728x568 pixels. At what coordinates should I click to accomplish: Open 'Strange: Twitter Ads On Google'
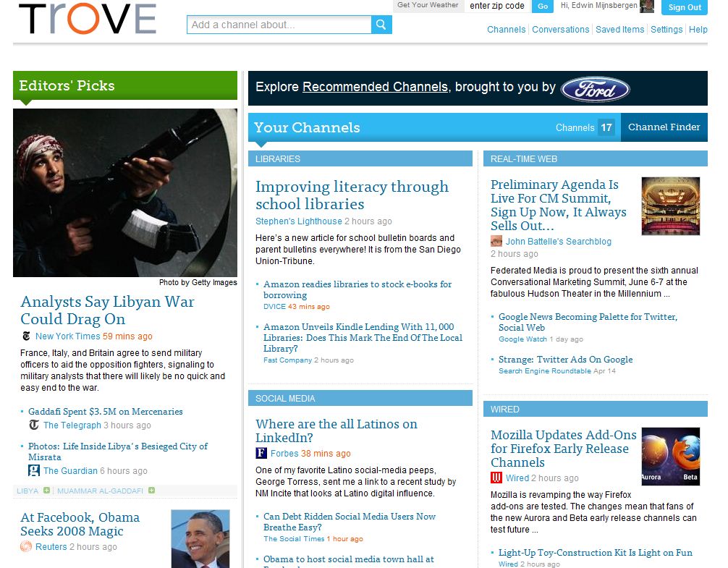click(565, 359)
